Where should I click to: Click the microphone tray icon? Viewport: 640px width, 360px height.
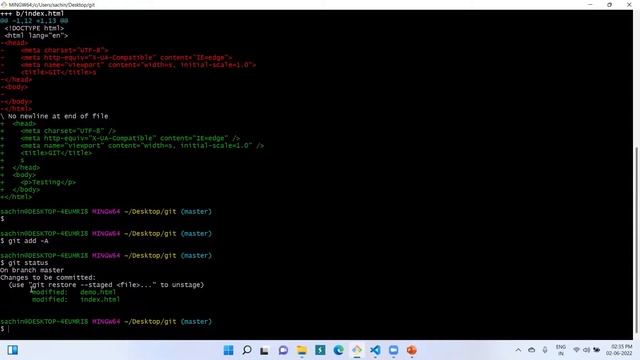[x=545, y=350]
